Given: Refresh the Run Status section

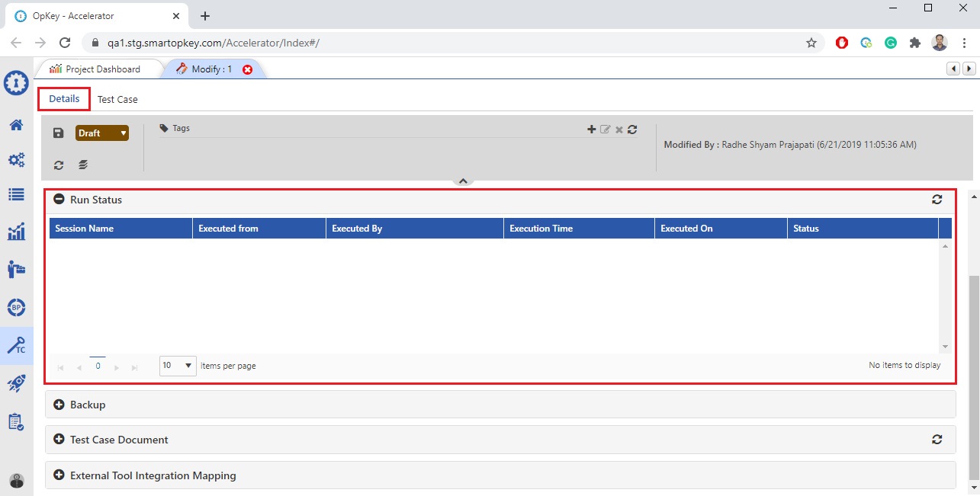Looking at the screenshot, I should (937, 200).
